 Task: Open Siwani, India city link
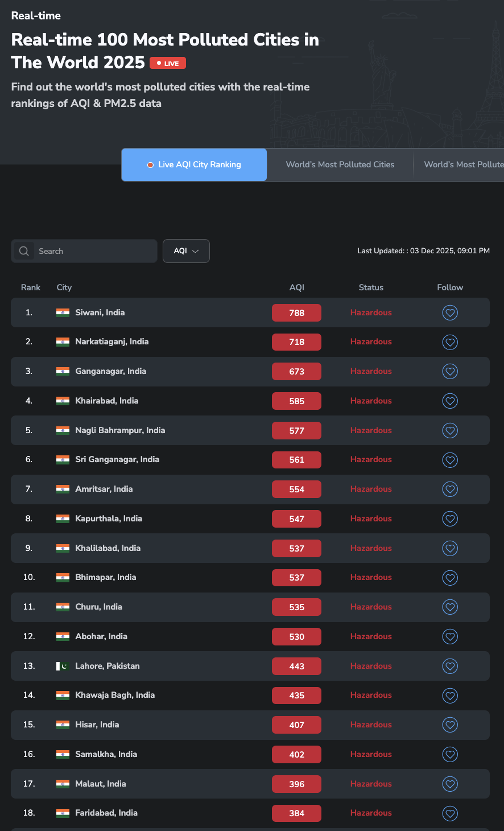100,312
